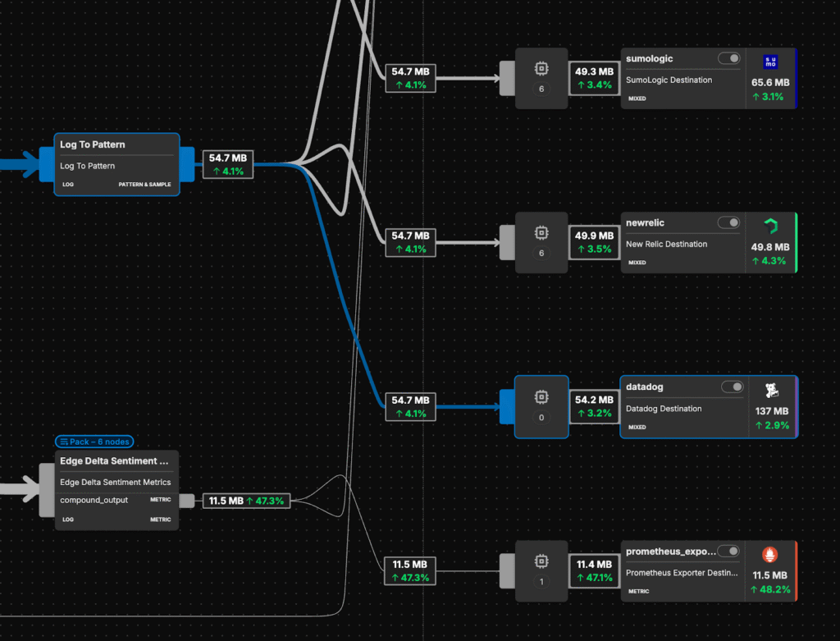Open the Edge Delta Sentiment Metrics node
The height and width of the screenshot is (641, 840).
[116, 489]
